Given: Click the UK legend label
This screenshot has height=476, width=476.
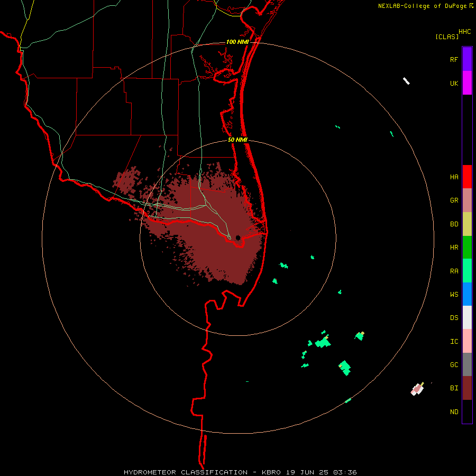Looking at the screenshot, I should click(454, 84).
